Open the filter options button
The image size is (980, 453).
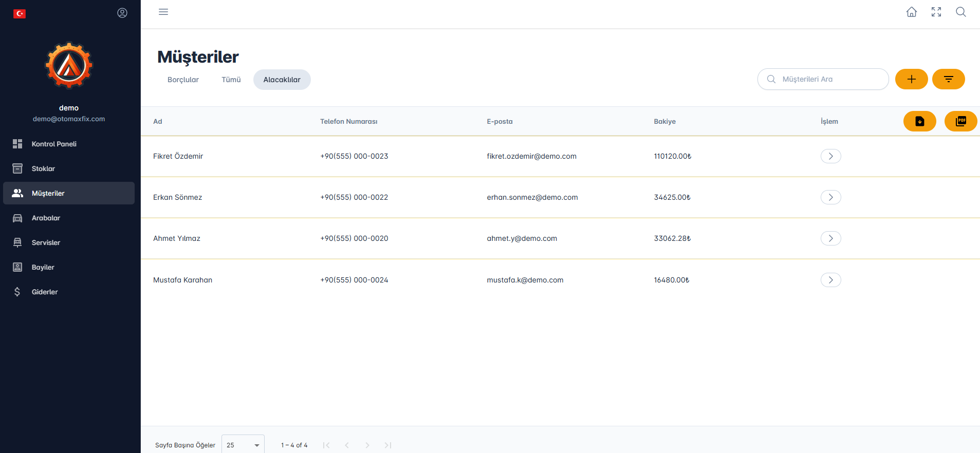[949, 79]
